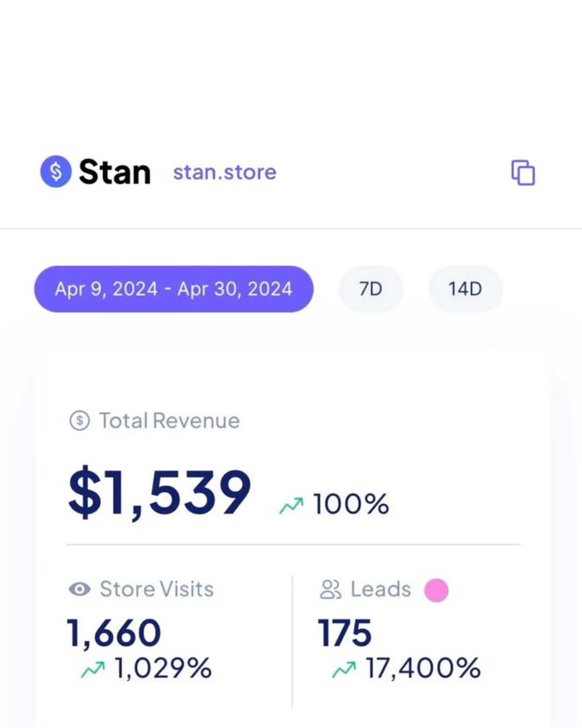Select the 7D time range
Image resolution: width=582 pixels, height=728 pixels.
tap(371, 289)
